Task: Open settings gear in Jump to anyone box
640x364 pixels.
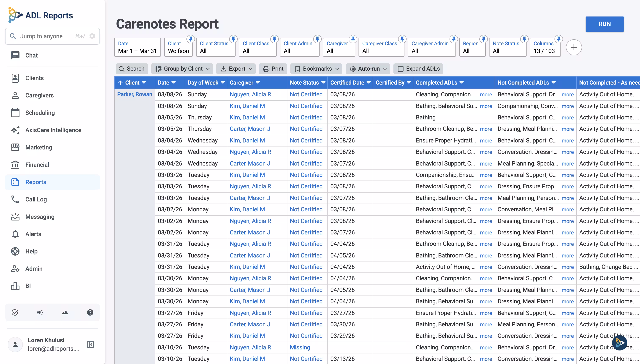Action: (92, 36)
